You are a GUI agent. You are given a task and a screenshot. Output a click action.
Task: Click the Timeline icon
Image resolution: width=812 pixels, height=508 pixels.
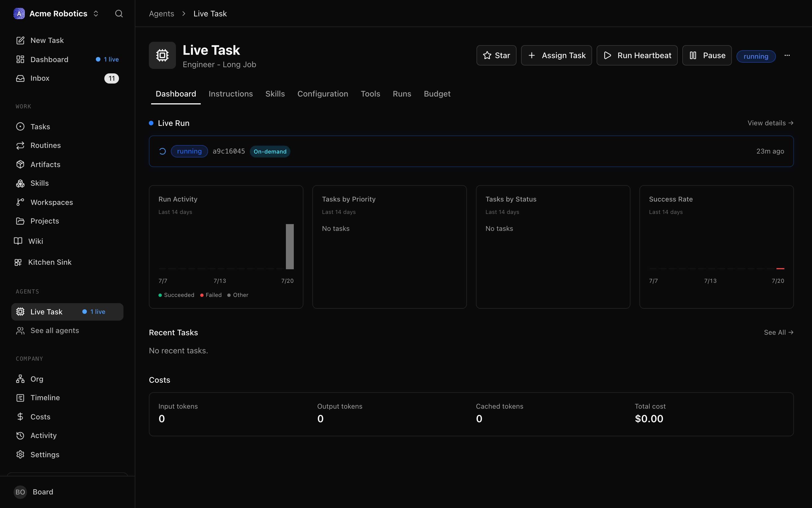(x=20, y=398)
